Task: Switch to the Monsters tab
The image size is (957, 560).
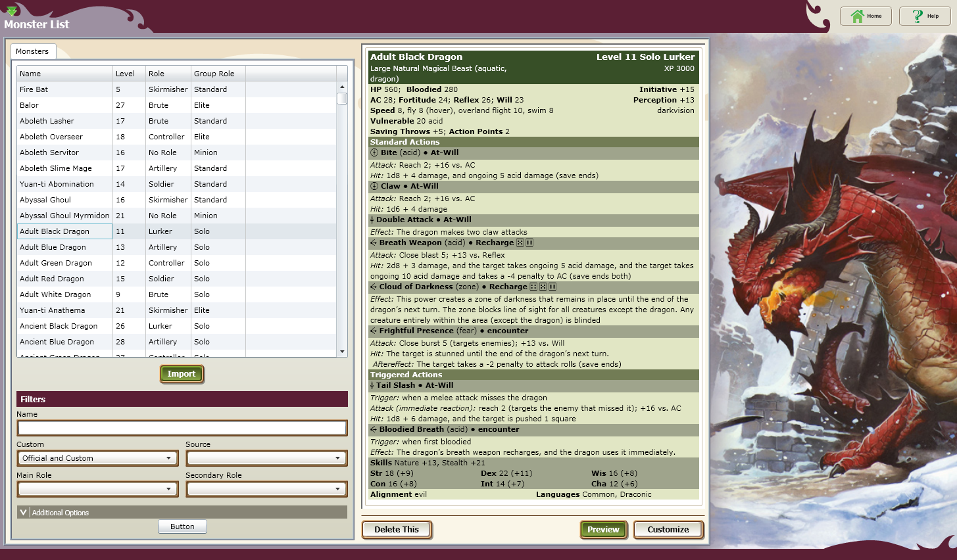Action: (32, 51)
